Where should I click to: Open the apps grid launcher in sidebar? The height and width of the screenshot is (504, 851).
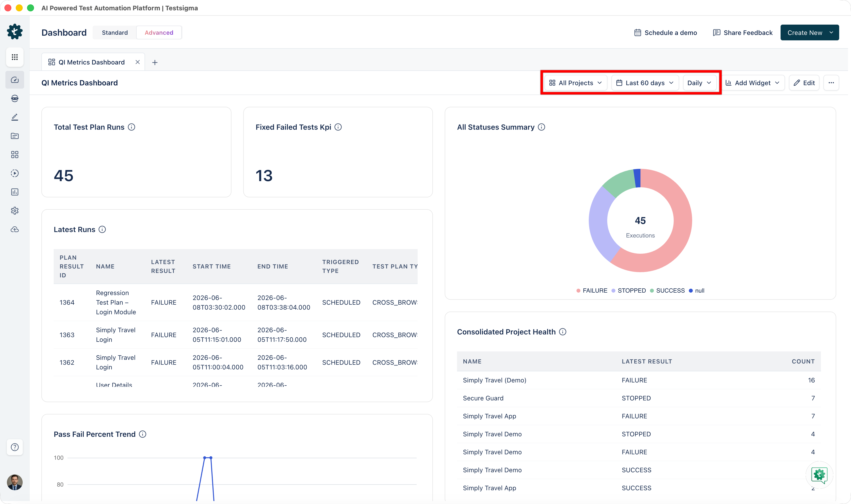click(15, 57)
